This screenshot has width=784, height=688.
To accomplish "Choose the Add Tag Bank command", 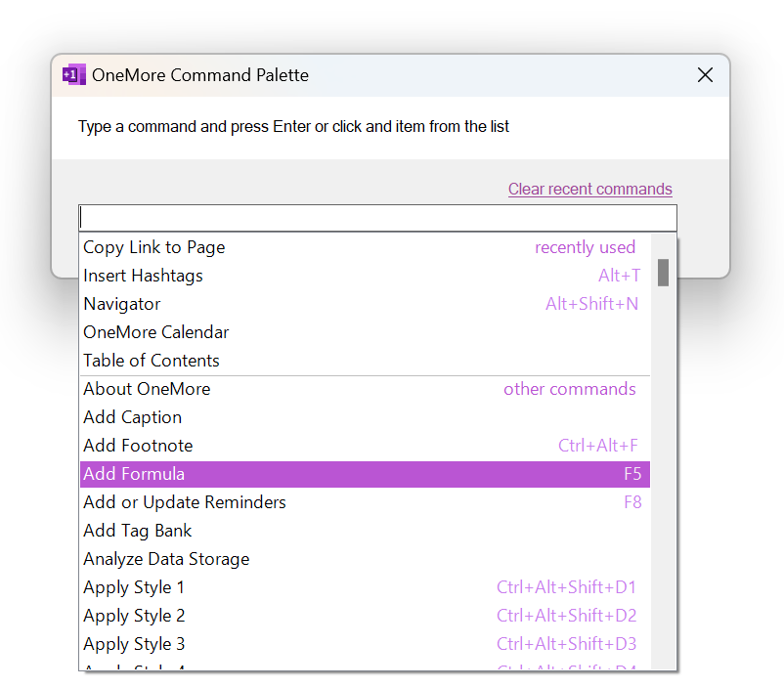I will (x=137, y=531).
